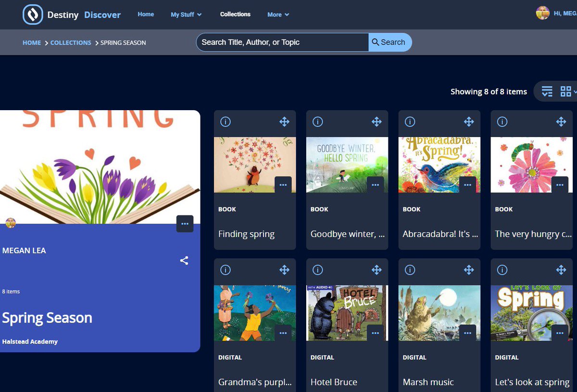The image size is (577, 392).
Task: Click COLLECTIONS breadcrumb link
Action: (71, 42)
